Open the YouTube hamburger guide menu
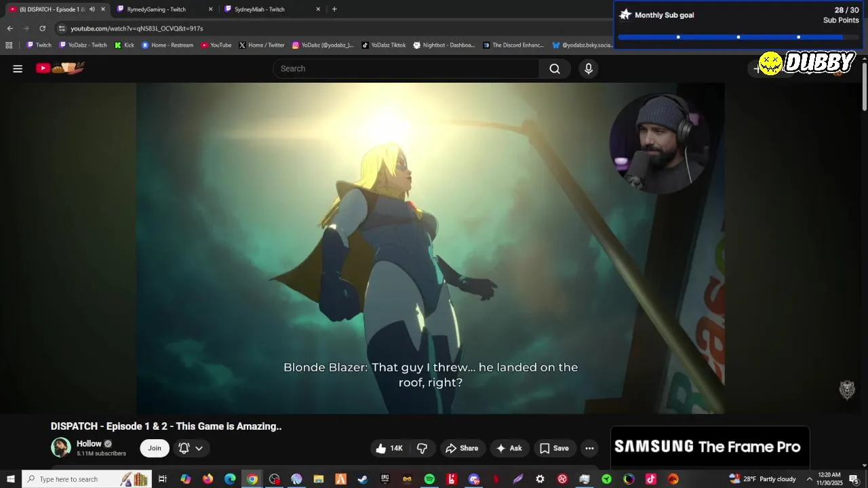This screenshot has width=868, height=488. (18, 68)
